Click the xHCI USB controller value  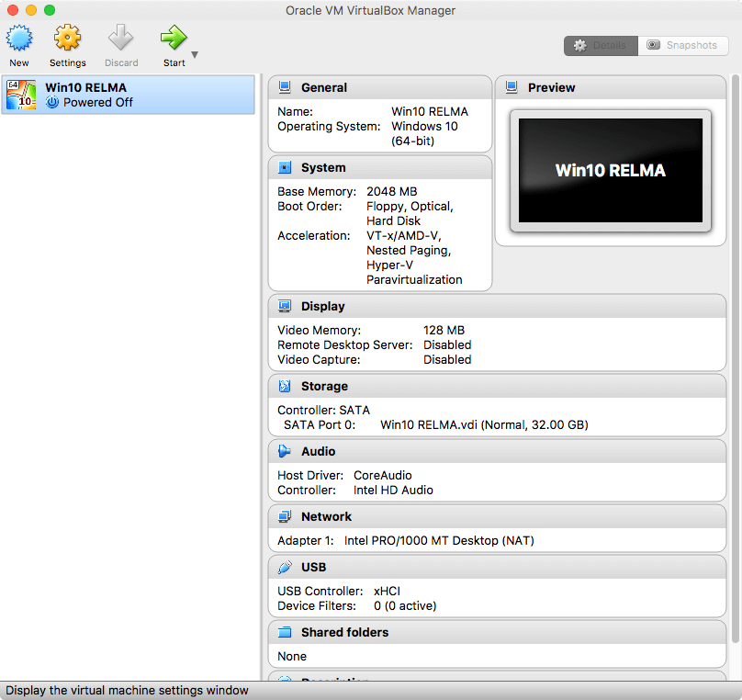(x=387, y=592)
